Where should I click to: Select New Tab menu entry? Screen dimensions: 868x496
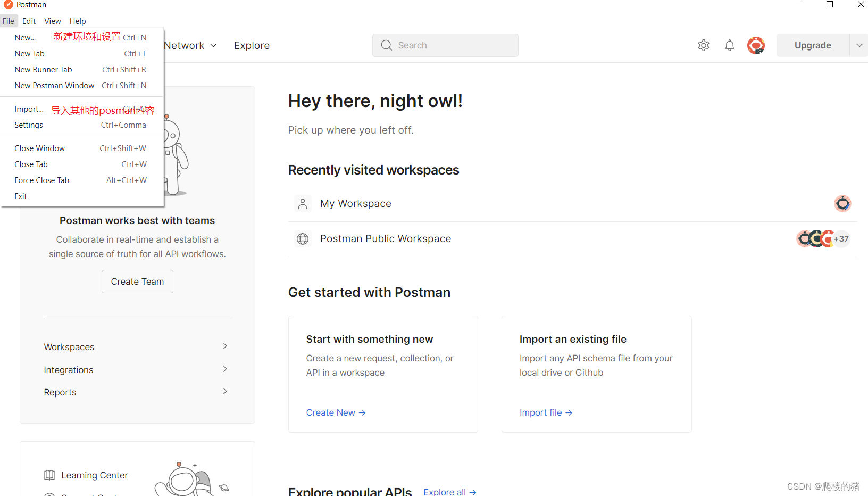pyautogui.click(x=81, y=54)
